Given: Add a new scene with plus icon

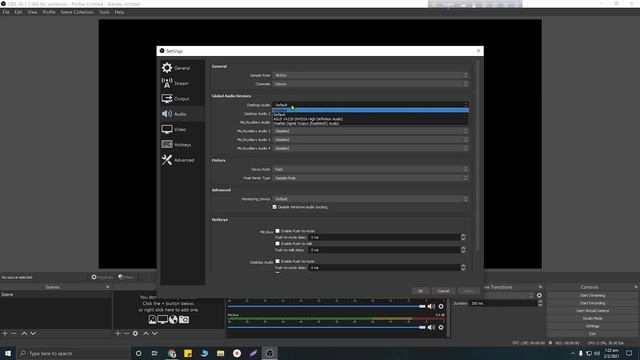Looking at the screenshot, I should [x=5, y=333].
